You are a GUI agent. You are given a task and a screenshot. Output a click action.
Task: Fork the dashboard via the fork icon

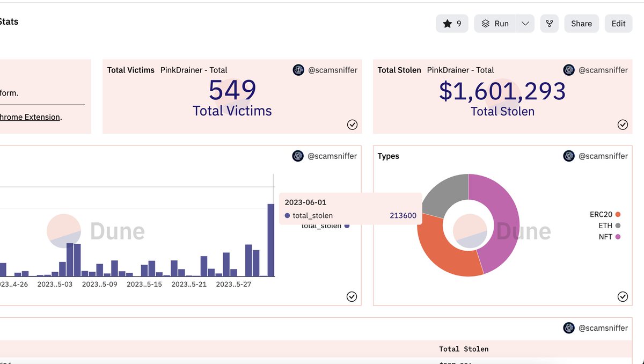pyautogui.click(x=549, y=23)
